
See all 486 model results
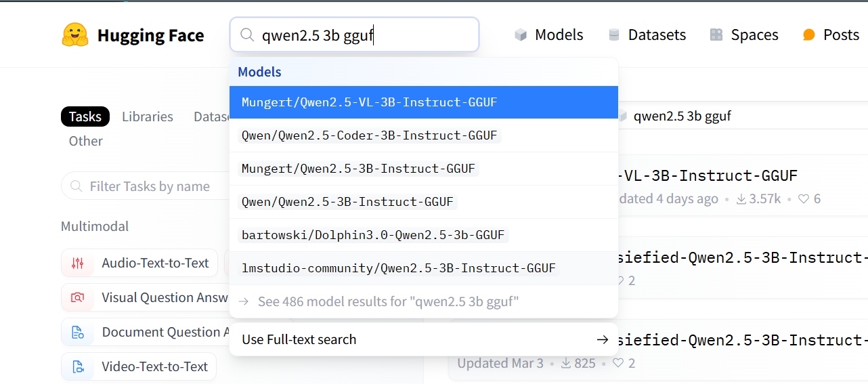(x=388, y=301)
